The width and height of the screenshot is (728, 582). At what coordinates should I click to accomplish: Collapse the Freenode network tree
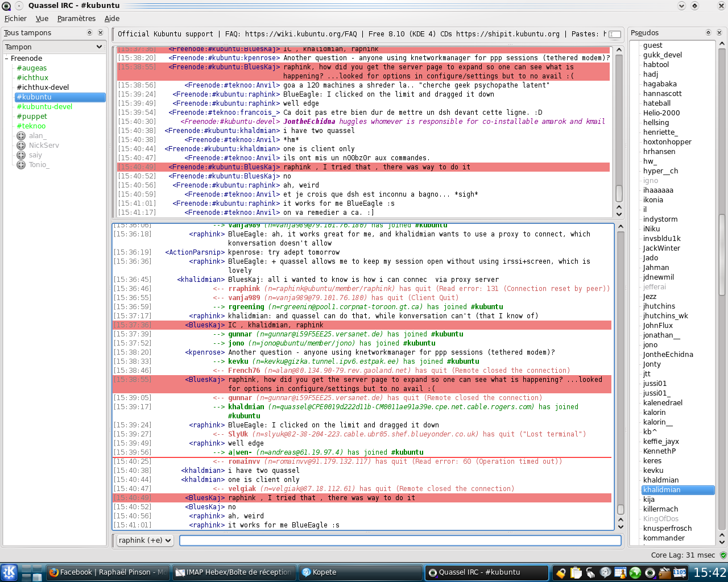[x=7, y=59]
